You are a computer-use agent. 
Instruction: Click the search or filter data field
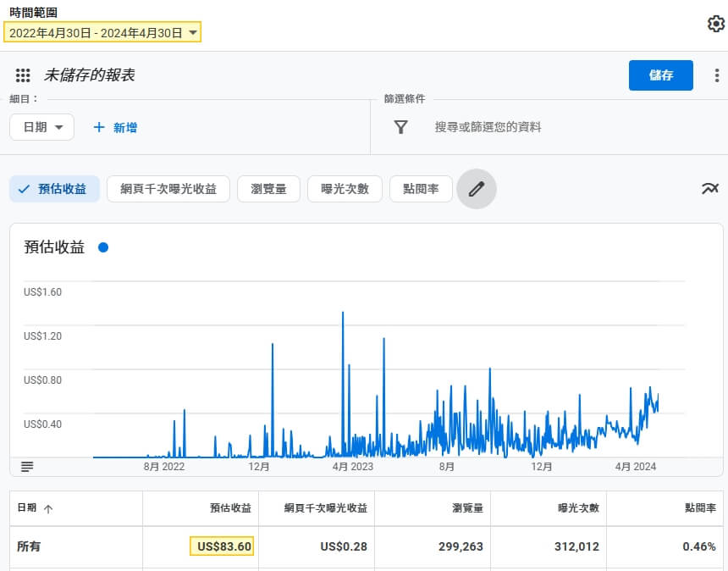[x=488, y=127]
